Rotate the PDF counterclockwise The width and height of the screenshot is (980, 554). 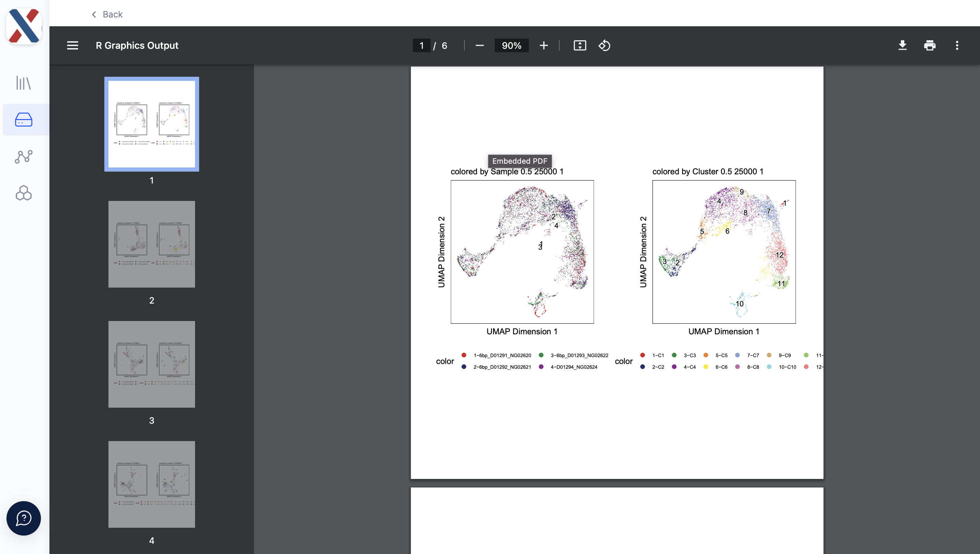(605, 45)
